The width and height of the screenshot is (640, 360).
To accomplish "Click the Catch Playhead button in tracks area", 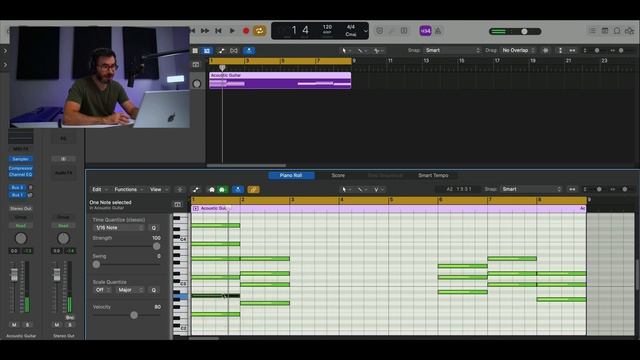I will [x=249, y=51].
